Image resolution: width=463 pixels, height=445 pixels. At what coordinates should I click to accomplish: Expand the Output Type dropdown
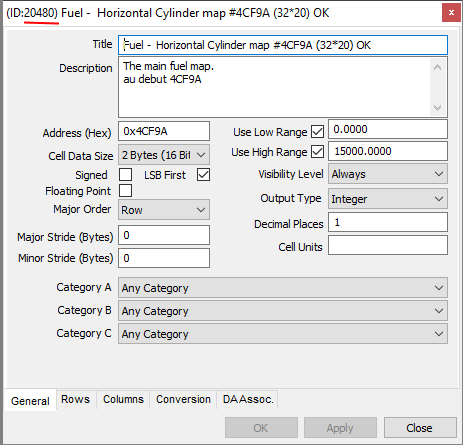pos(388,199)
